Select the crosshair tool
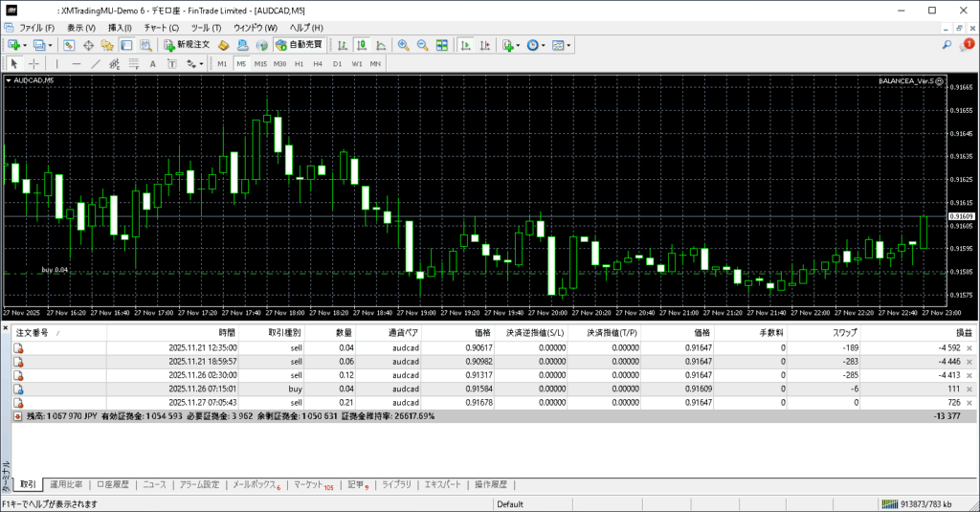This screenshot has height=512, width=980. (33, 64)
